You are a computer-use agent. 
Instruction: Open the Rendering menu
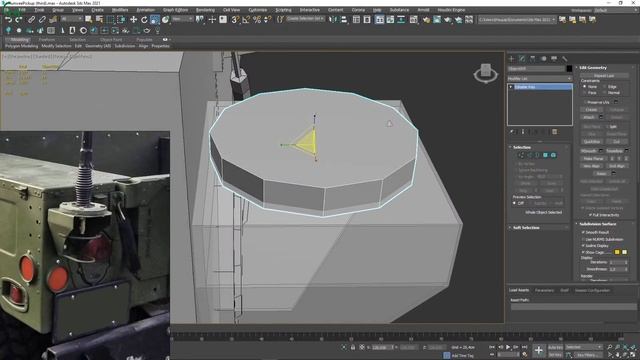point(205,10)
